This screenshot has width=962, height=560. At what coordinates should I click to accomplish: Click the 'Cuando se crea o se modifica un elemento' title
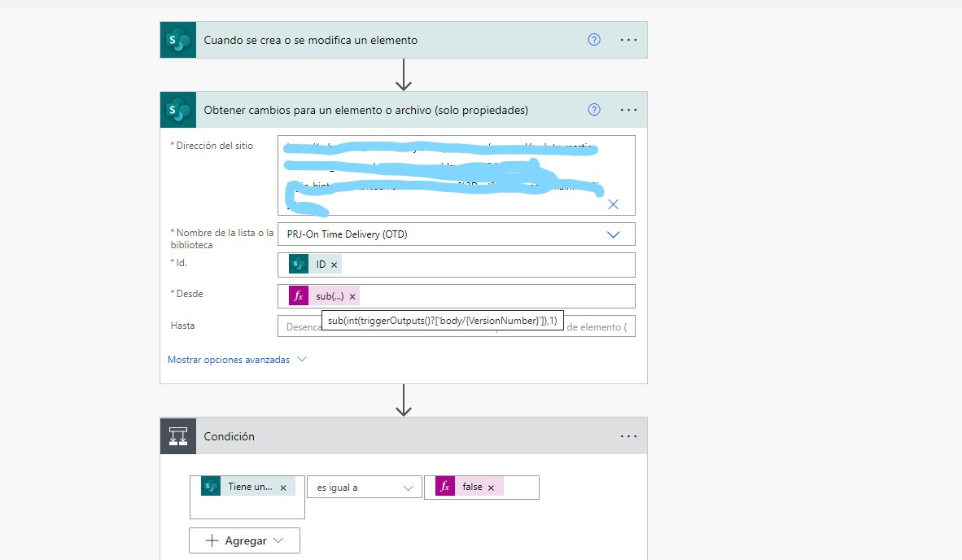(310, 41)
